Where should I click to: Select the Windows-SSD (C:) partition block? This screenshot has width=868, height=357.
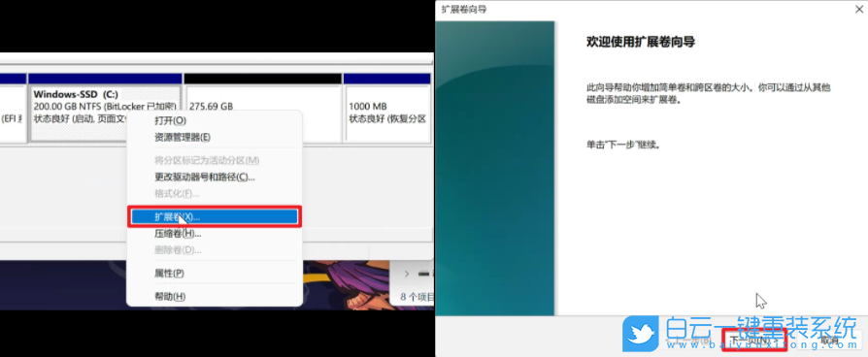105,108
